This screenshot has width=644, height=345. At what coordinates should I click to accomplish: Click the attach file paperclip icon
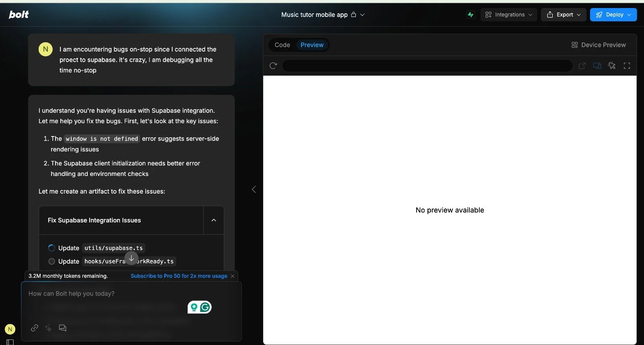(35, 328)
